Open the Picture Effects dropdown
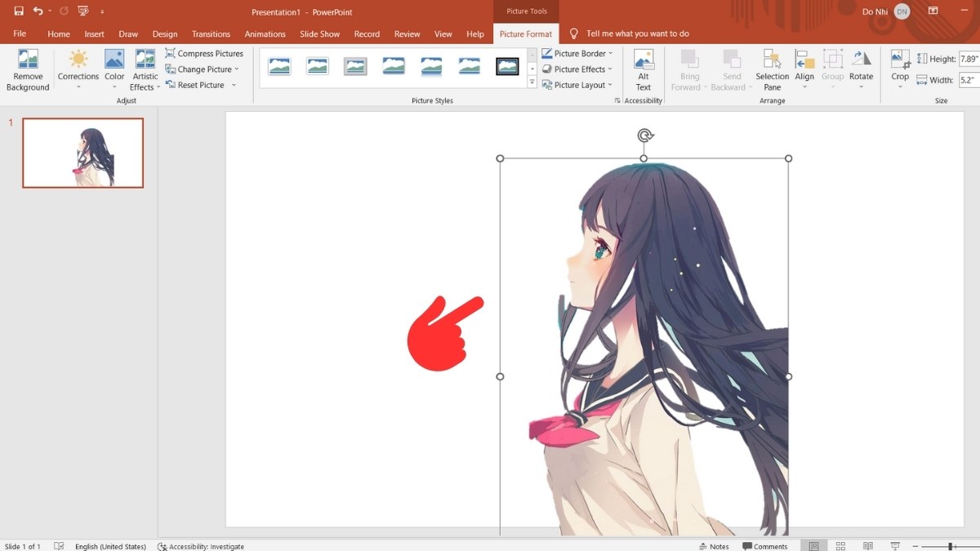 (x=577, y=69)
